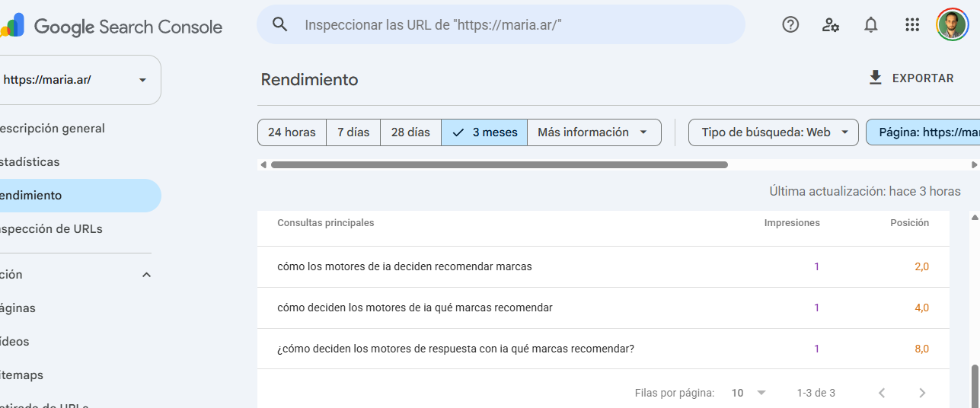Go to previous page of results
This screenshot has height=408, width=980.
tap(882, 393)
